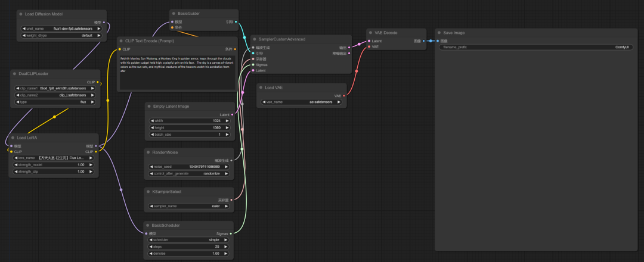Click the midpoint dot of the red VAE link

click(x=356, y=71)
